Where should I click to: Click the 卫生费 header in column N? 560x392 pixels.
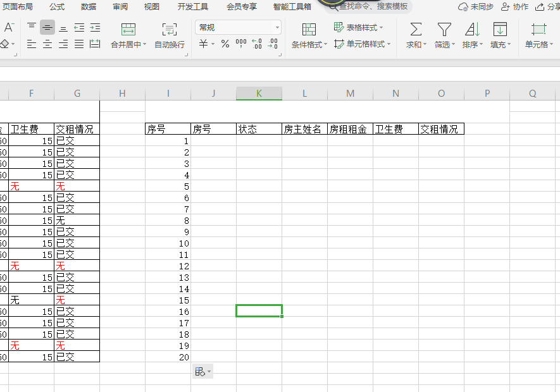(395, 129)
